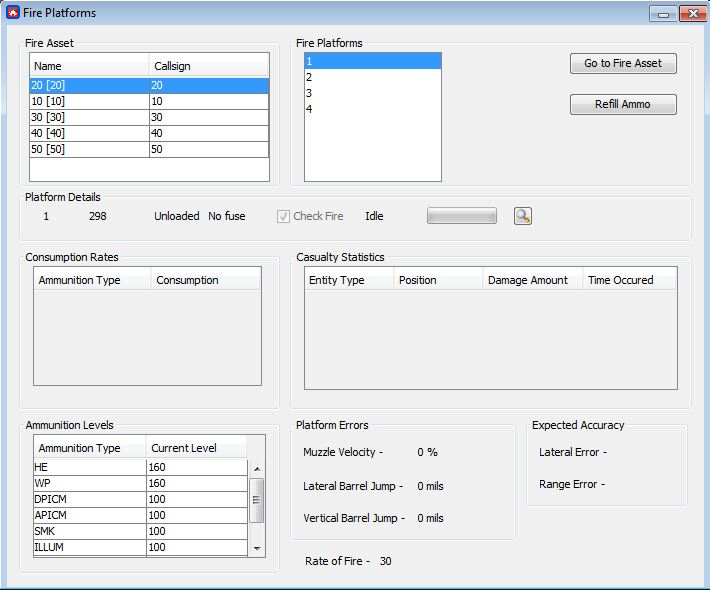Click the progress bar in Platform Details
The height and width of the screenshot is (590, 710).
click(x=461, y=216)
